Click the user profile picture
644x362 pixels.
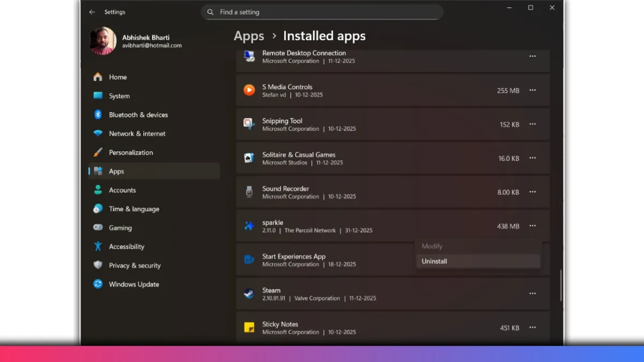103,41
